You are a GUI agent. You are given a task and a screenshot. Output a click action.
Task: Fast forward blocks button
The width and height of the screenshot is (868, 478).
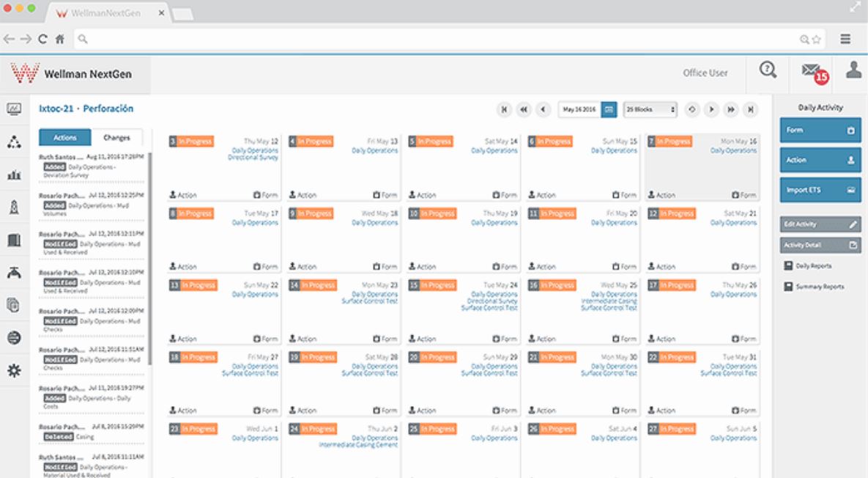pos(731,110)
